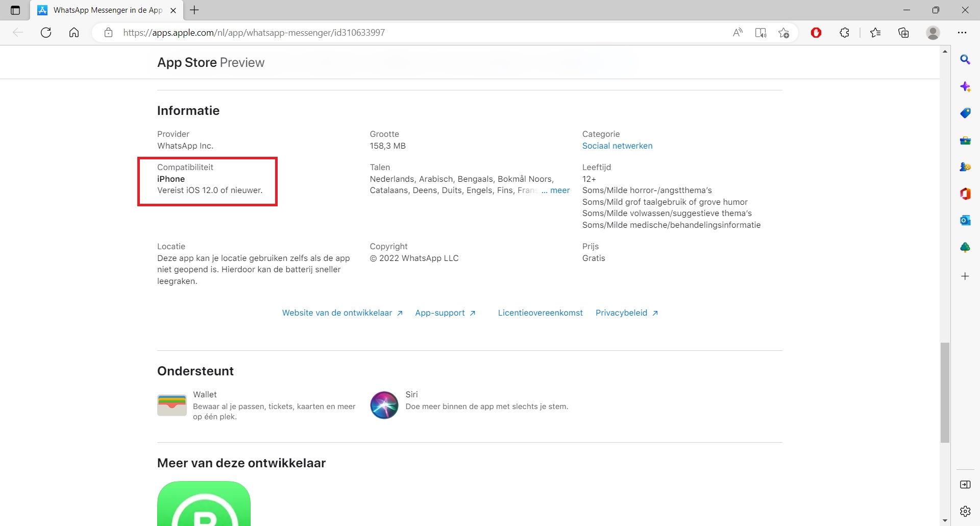
Task: Open a new browser tab
Action: (x=194, y=10)
